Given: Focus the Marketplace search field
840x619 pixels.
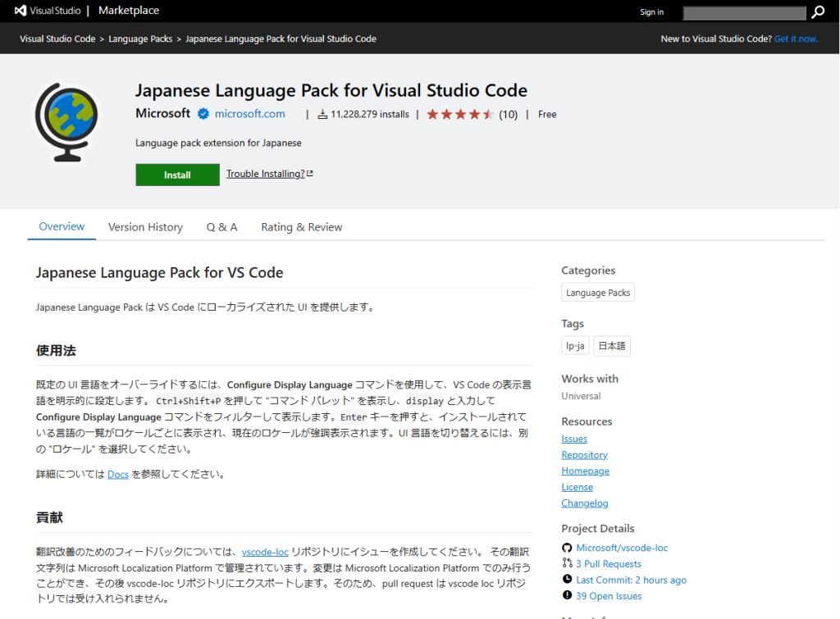Looking at the screenshot, I should coord(744,13).
